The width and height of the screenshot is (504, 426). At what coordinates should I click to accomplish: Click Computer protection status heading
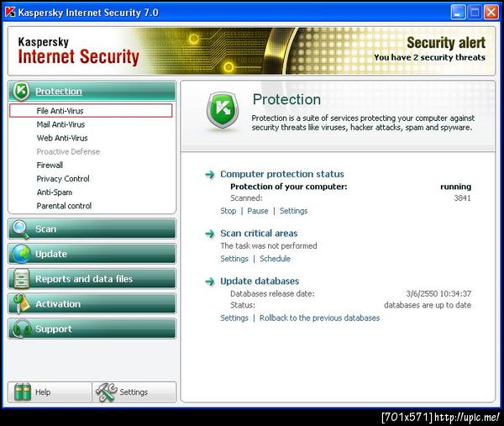point(282,174)
